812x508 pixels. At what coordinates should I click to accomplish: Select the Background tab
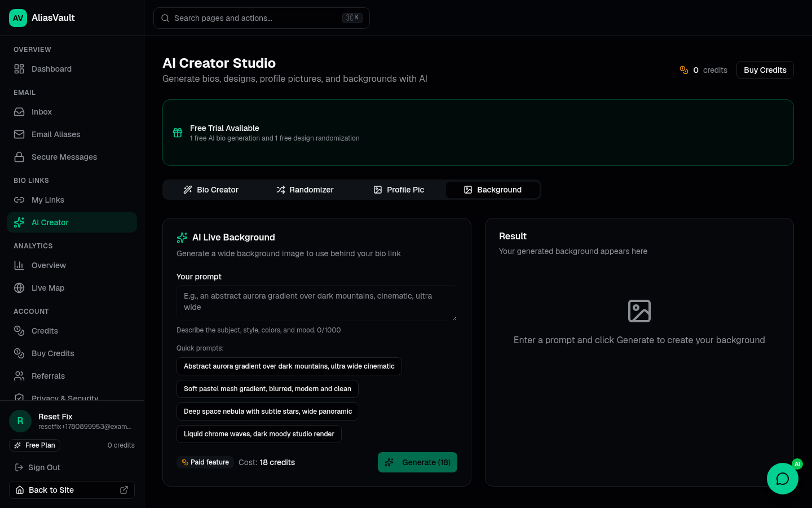pyautogui.click(x=492, y=190)
